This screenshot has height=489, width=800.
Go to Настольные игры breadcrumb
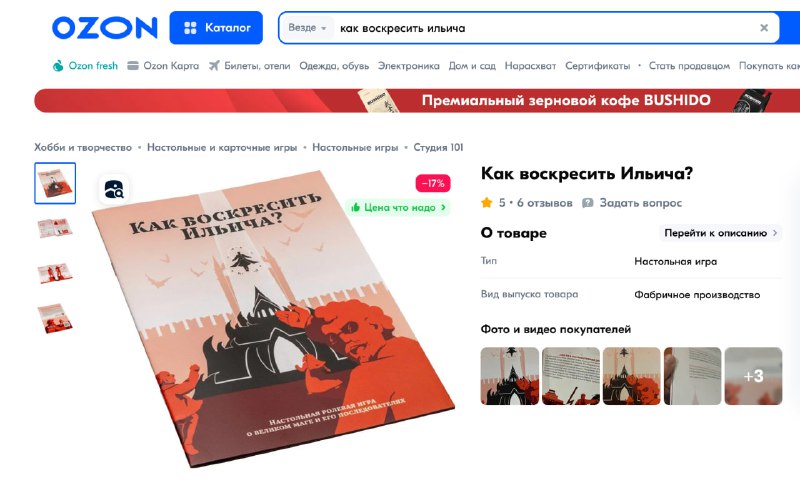coord(355,148)
